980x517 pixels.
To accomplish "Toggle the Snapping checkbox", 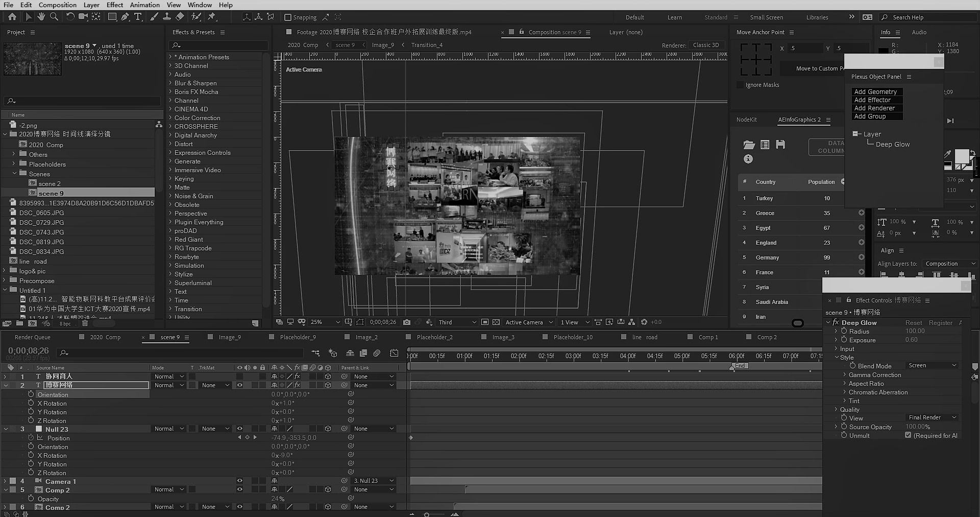I will (288, 17).
